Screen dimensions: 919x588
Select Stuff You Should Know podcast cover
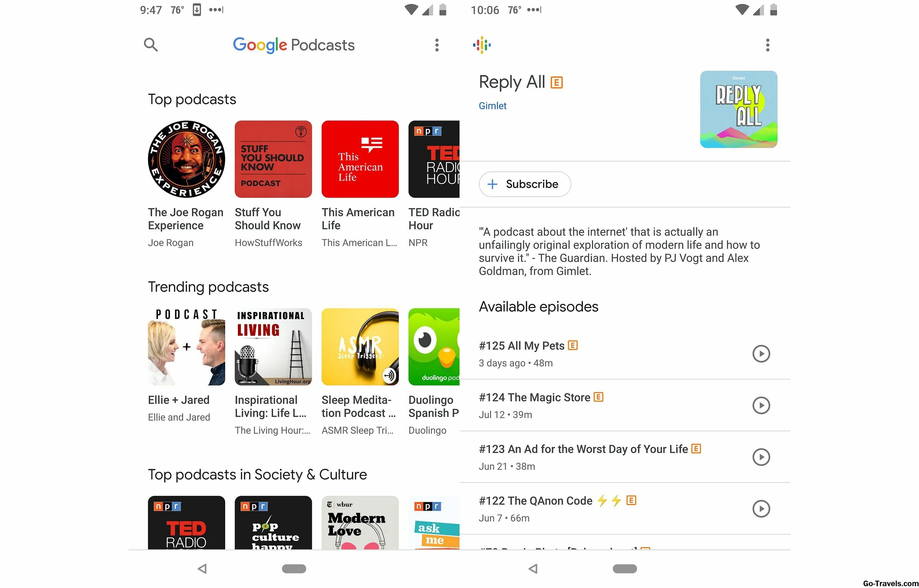pyautogui.click(x=273, y=159)
